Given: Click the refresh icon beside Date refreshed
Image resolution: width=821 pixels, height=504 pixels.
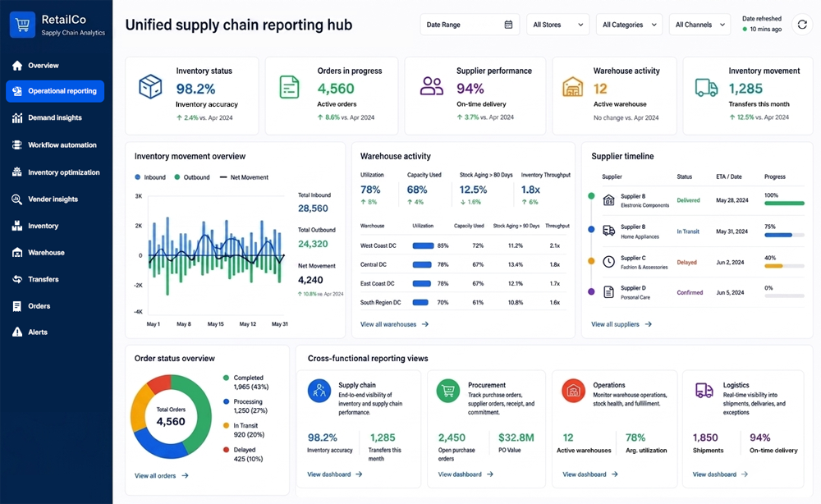Looking at the screenshot, I should [x=801, y=25].
